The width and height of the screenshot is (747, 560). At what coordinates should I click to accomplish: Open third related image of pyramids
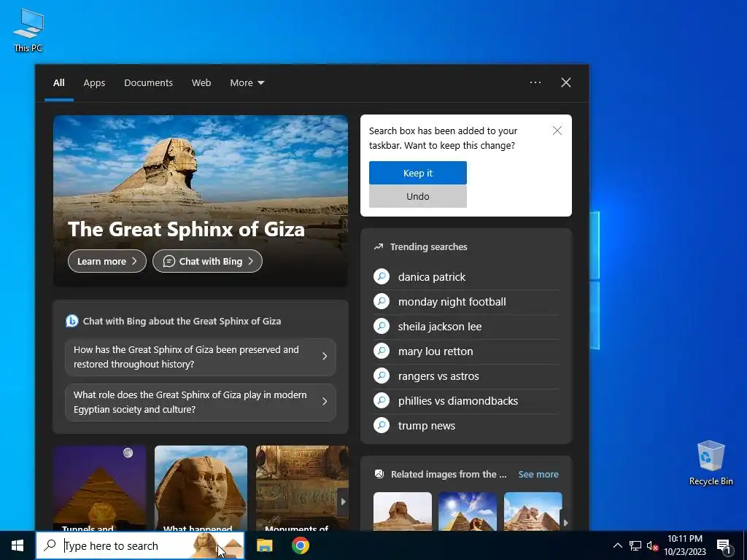click(533, 511)
